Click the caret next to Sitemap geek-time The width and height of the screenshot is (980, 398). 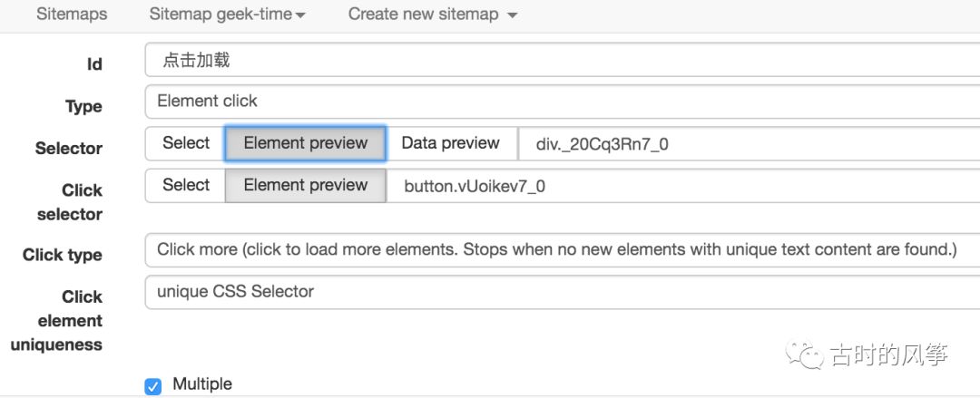click(x=300, y=15)
